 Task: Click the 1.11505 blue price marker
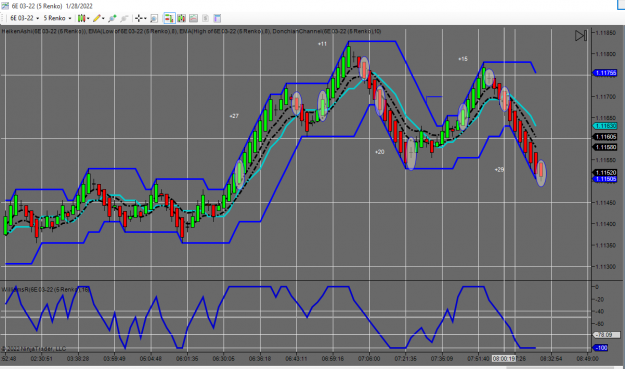click(x=605, y=179)
